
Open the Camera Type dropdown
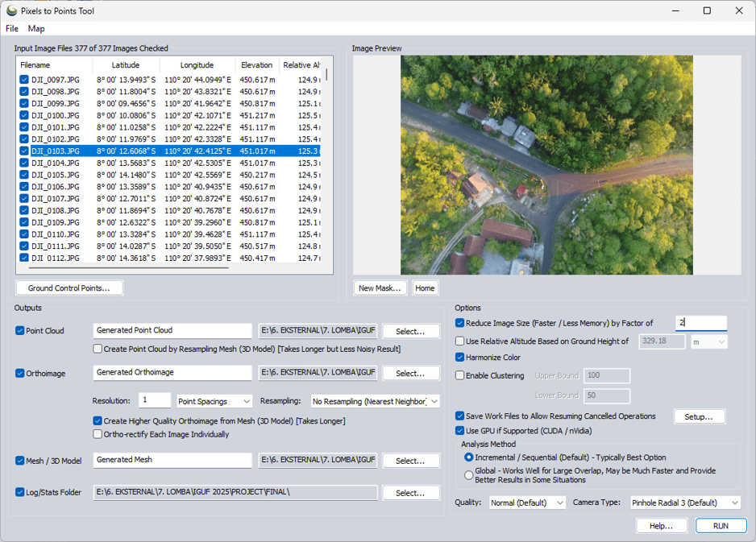(683, 503)
